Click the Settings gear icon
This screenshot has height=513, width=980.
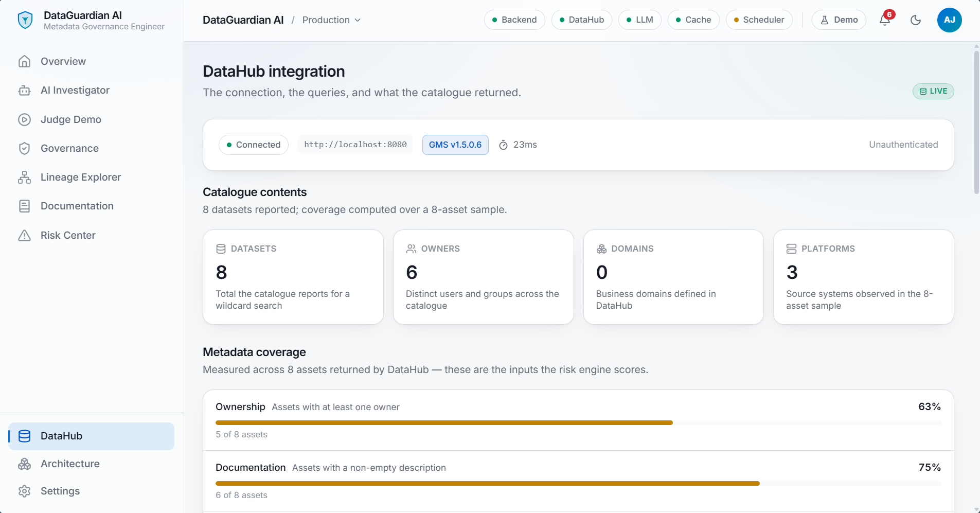point(24,491)
